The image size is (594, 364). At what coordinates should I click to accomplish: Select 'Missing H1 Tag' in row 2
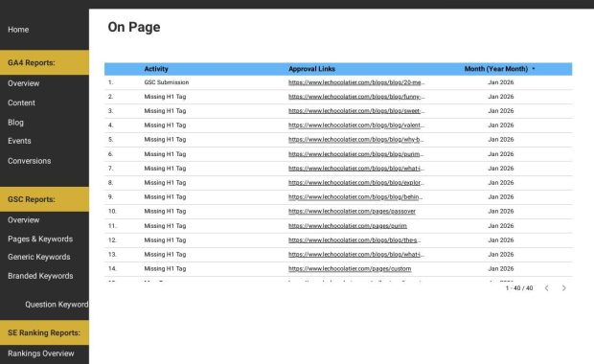(165, 97)
